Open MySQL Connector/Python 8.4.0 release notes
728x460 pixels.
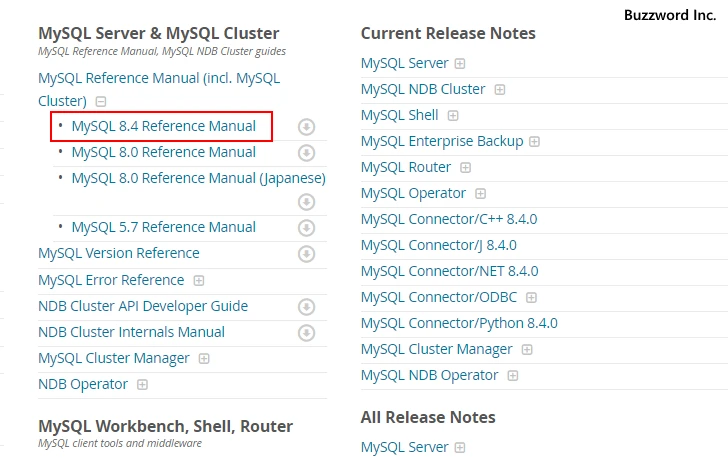(459, 323)
